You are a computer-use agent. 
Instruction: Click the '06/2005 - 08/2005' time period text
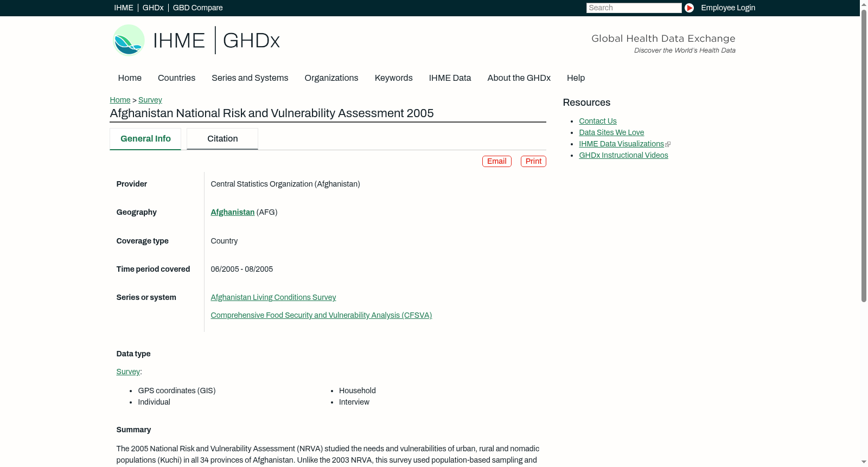(x=242, y=269)
